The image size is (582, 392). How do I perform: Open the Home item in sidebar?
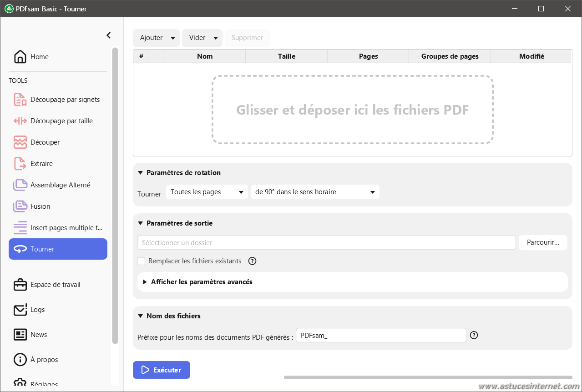40,57
